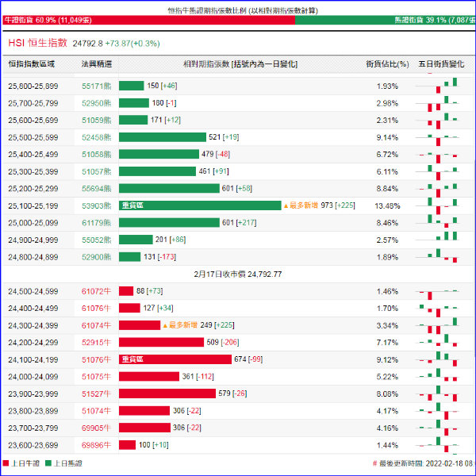Viewport: 476px width, 476px height.
Task: Open the 69896牛 certificate link
Action: coord(96,445)
